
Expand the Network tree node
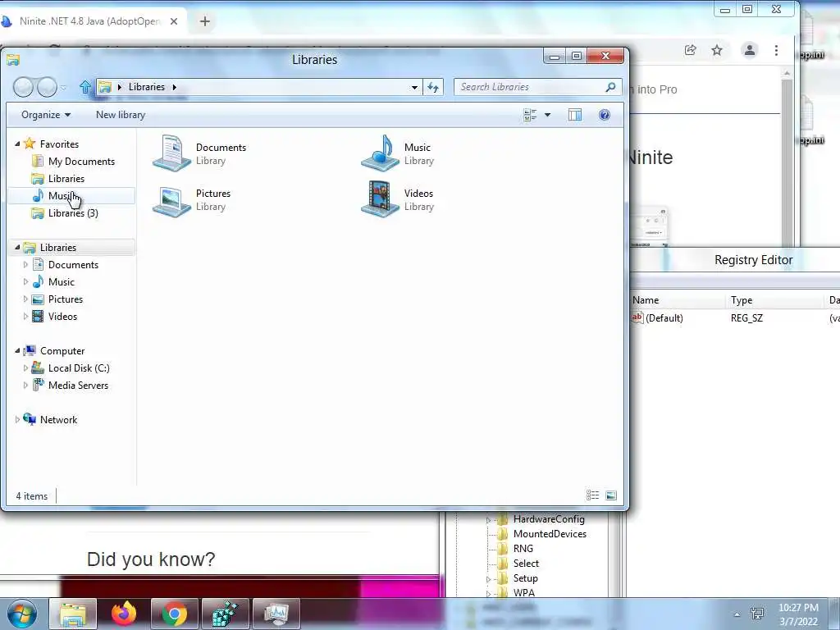[17, 419]
